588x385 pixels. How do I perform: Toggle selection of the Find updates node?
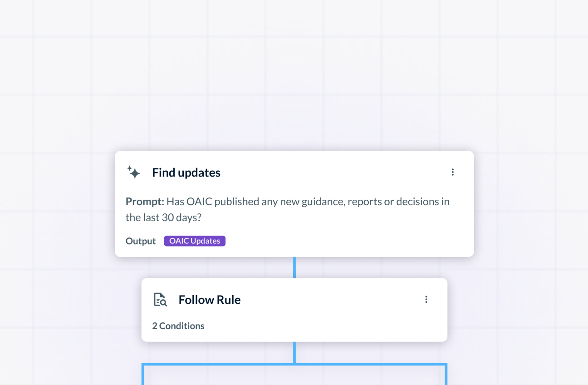(294, 203)
